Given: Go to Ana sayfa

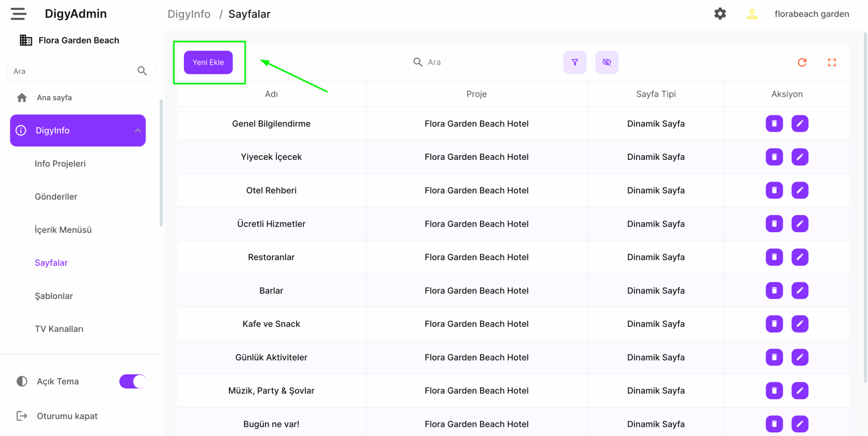Looking at the screenshot, I should click(x=54, y=98).
